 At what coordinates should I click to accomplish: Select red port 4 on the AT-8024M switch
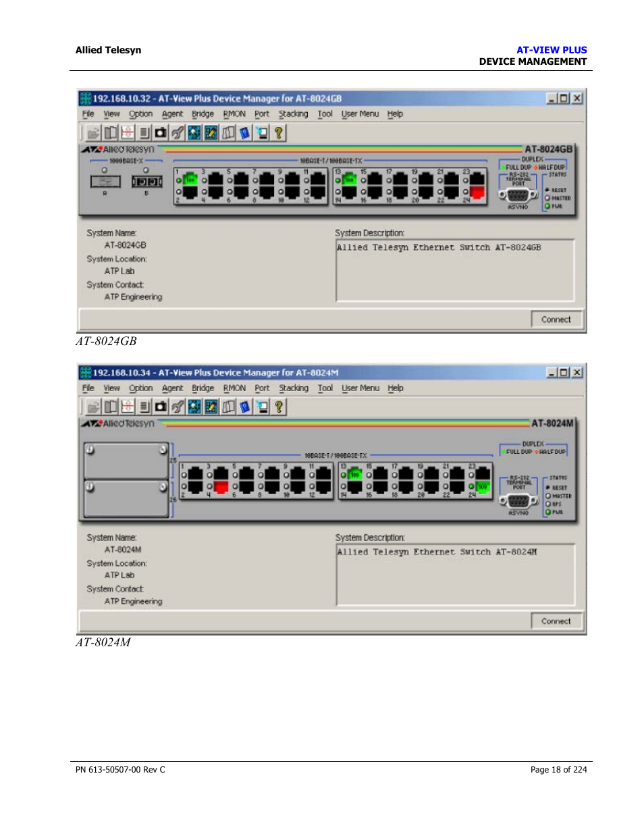(x=221, y=487)
